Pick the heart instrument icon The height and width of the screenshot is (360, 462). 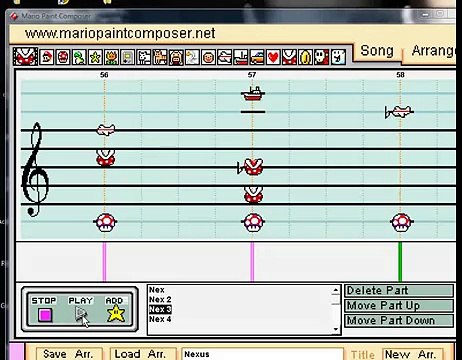(x=273, y=57)
